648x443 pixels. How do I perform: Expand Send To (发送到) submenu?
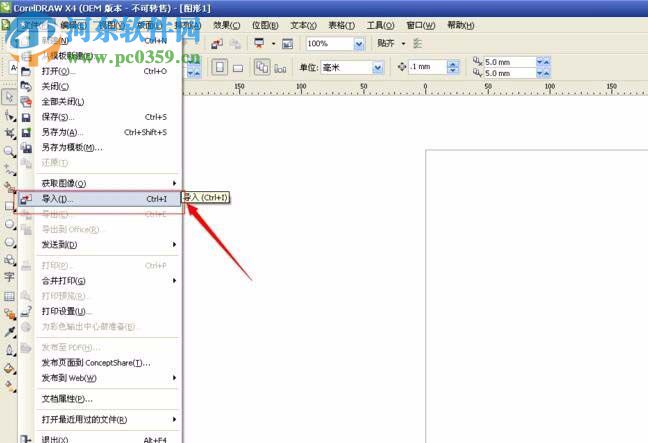pyautogui.click(x=99, y=245)
